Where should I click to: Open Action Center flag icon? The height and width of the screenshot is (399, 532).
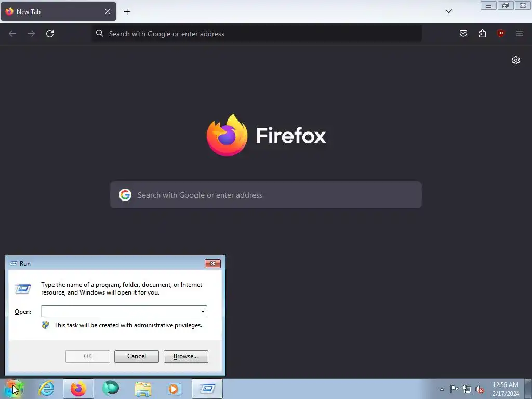[x=454, y=389]
